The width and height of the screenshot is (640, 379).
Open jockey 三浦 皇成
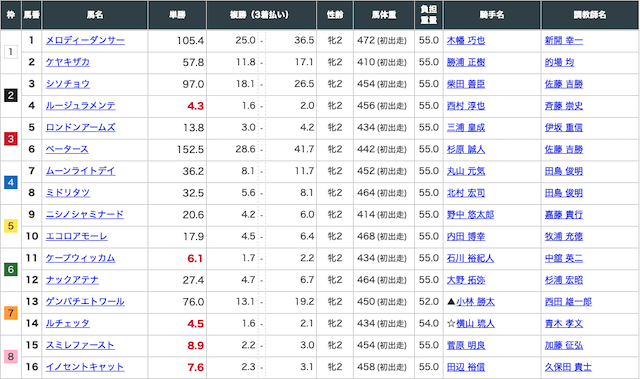point(466,127)
